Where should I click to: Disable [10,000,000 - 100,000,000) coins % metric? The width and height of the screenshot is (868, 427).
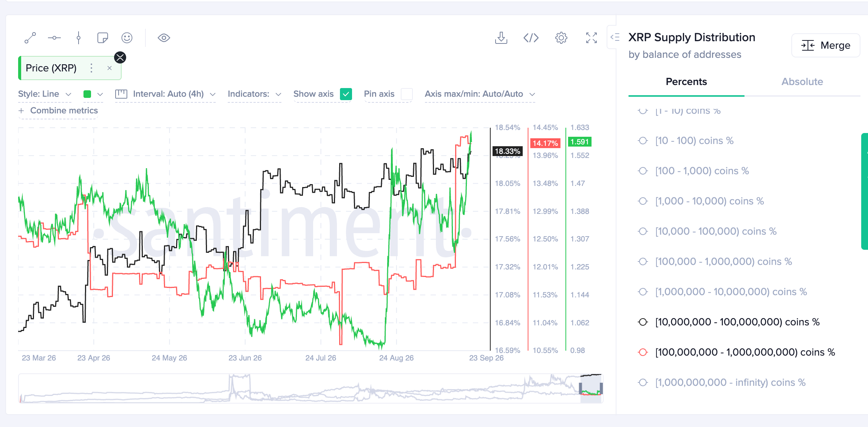point(729,322)
